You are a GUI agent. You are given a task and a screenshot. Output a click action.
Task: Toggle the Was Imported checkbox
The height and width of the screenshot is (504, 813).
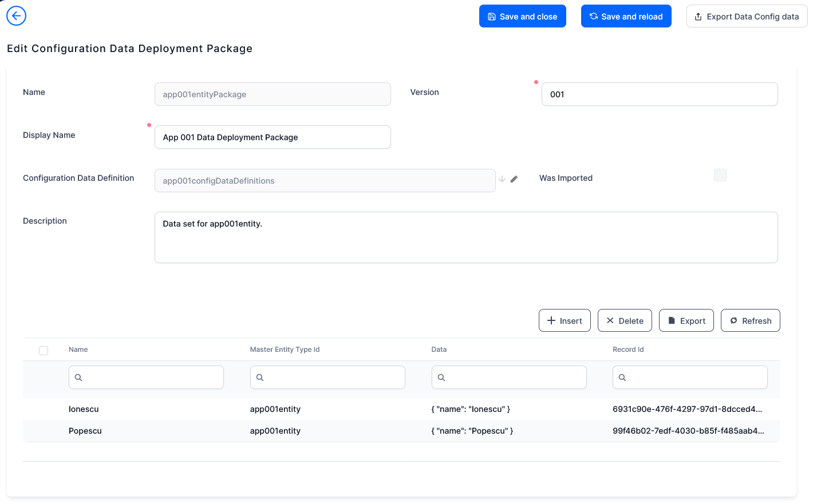[x=720, y=175]
